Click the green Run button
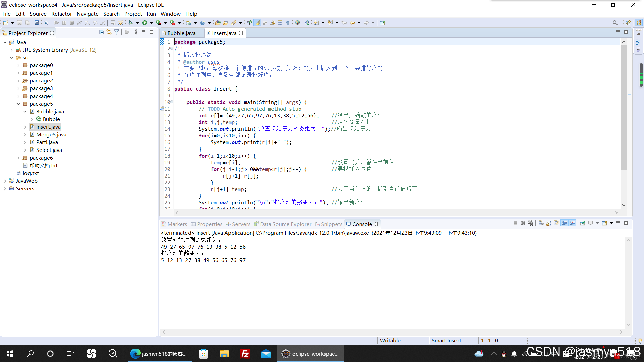The height and width of the screenshot is (362, 644). pyautogui.click(x=145, y=23)
